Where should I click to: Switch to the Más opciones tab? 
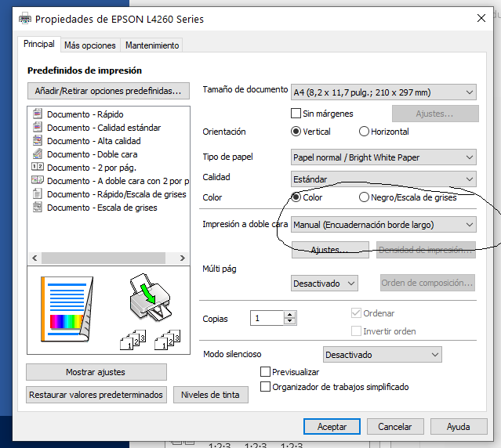(x=90, y=45)
